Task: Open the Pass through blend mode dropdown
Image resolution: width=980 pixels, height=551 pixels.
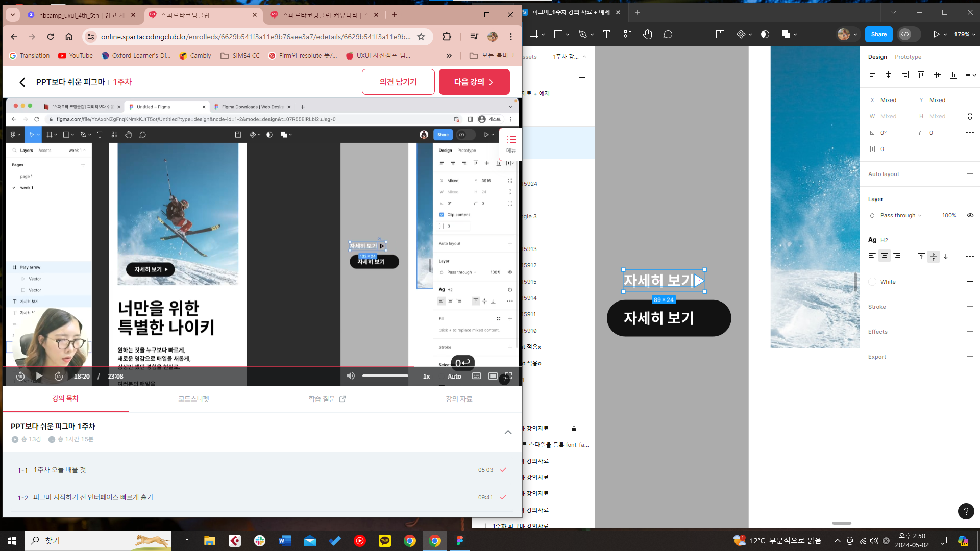Action: (x=901, y=215)
